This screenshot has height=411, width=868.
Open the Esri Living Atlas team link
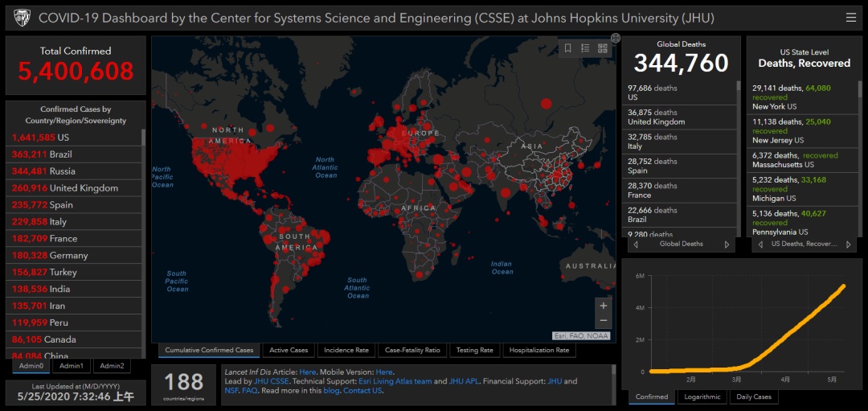395,381
